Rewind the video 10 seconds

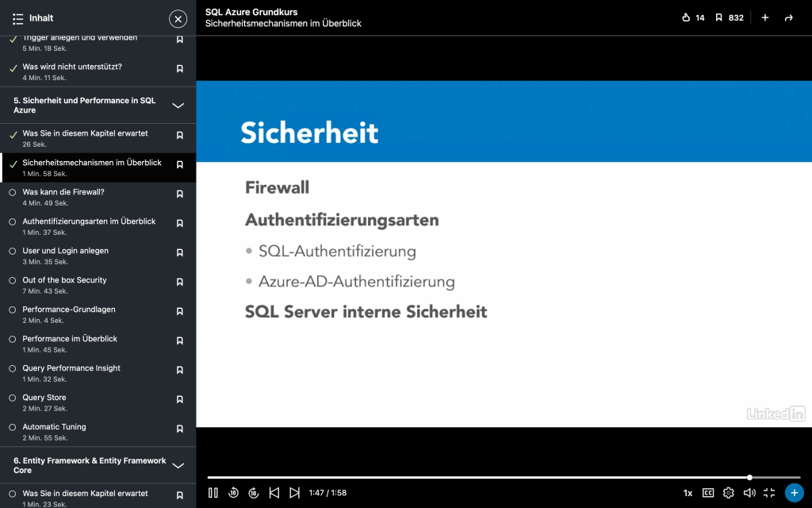234,493
